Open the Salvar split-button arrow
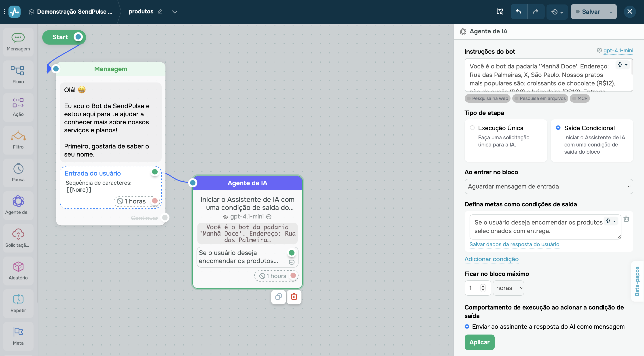Screen dimensions: 644x356 (611, 12)
